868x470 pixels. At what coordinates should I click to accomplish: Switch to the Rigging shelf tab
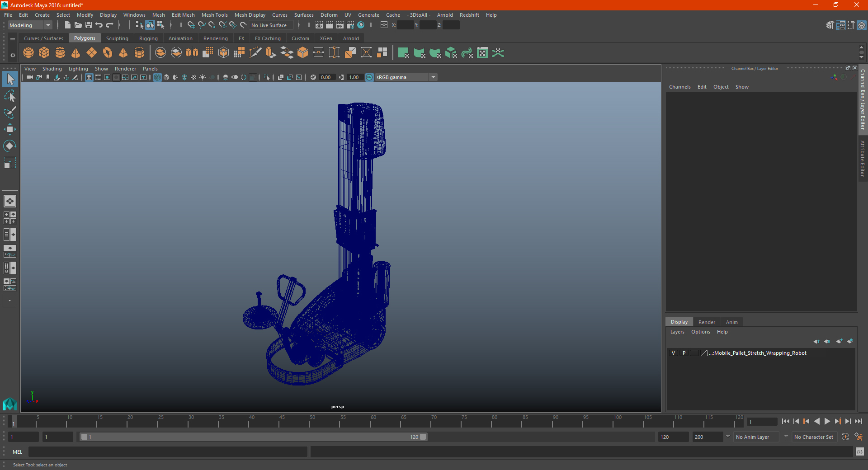148,38
